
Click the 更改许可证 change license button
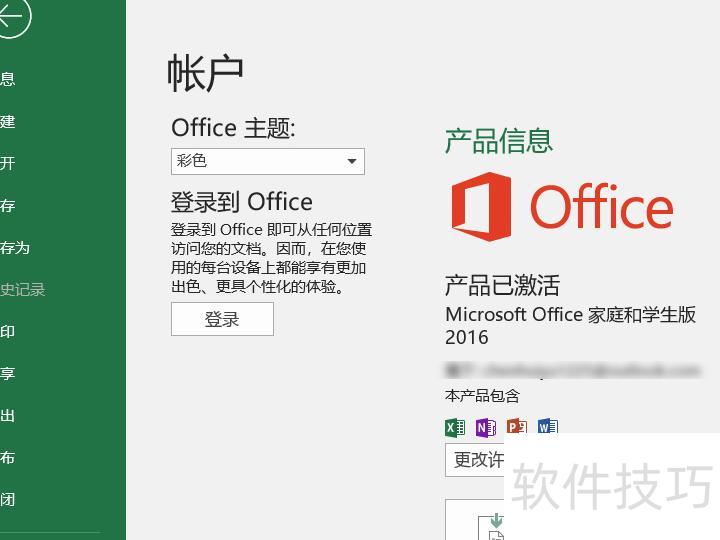point(475,460)
